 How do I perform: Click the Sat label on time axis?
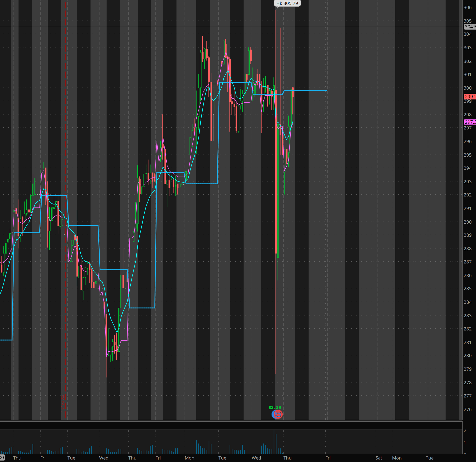pyautogui.click(x=379, y=458)
